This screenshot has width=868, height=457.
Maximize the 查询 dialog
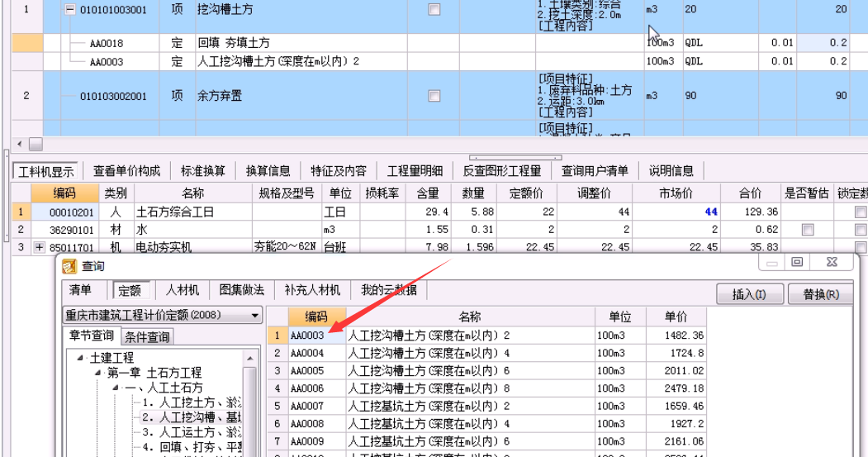[x=797, y=262]
